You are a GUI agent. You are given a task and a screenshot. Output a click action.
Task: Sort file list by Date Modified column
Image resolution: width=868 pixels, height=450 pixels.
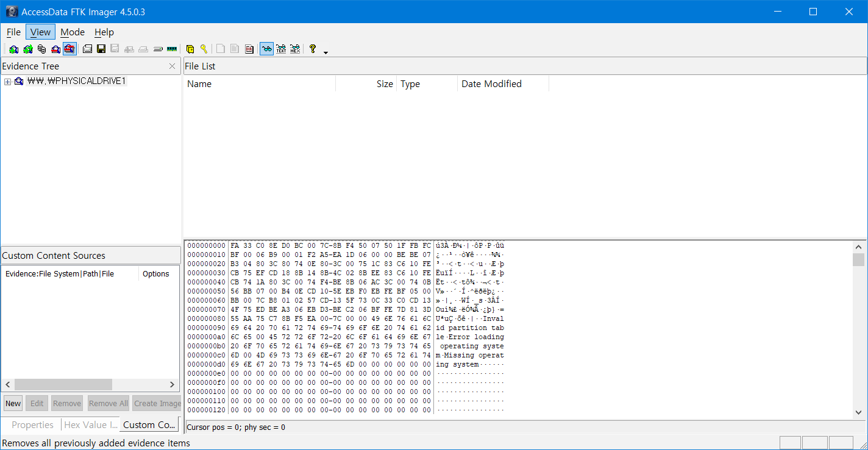click(x=503, y=84)
